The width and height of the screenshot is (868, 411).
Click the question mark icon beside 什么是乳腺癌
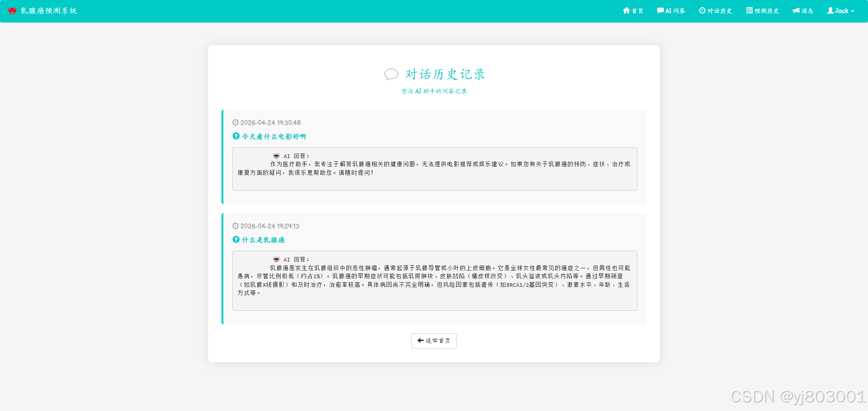pos(236,239)
